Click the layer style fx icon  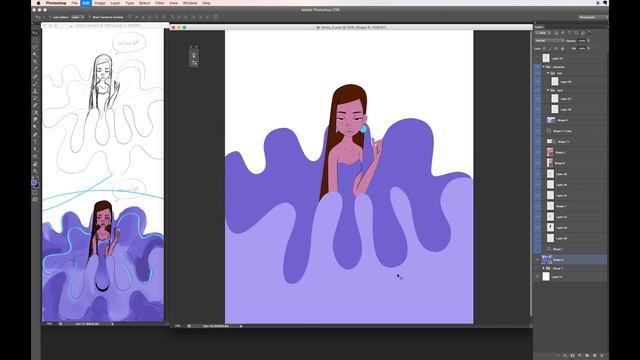coord(565,356)
